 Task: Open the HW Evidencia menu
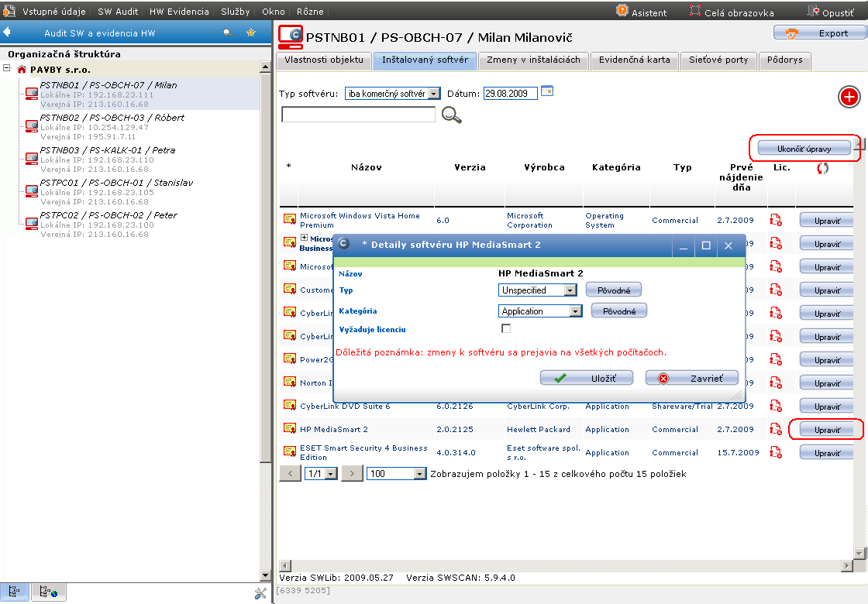pyautogui.click(x=179, y=11)
